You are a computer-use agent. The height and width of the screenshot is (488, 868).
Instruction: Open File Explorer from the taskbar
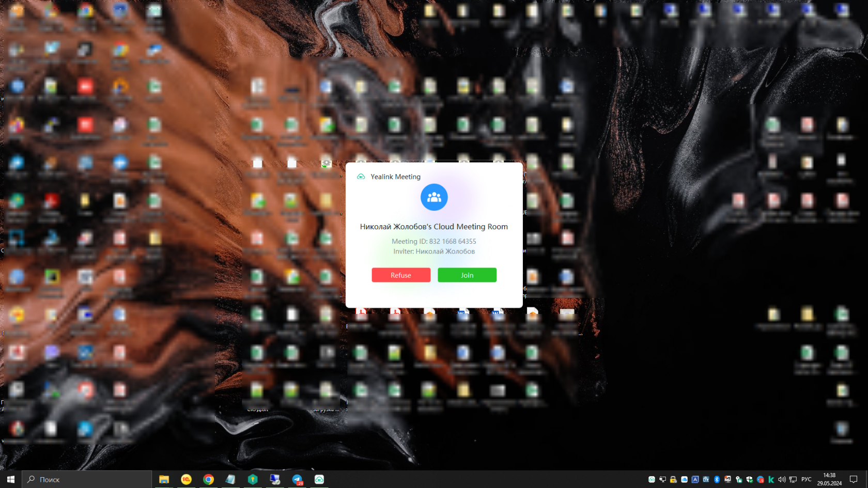pos(164,479)
